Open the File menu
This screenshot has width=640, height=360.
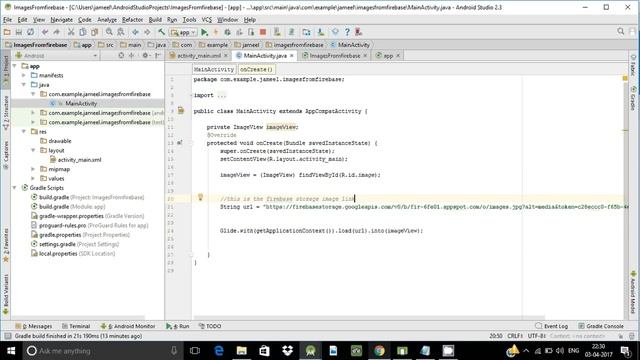point(7,20)
